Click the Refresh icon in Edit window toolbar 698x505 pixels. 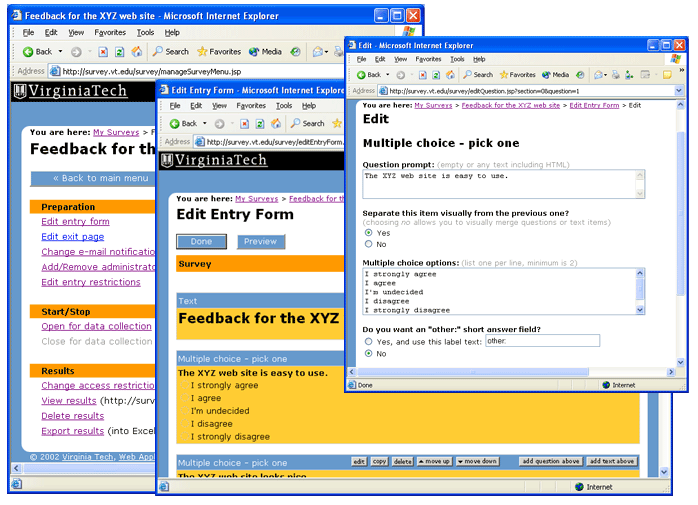click(436, 75)
